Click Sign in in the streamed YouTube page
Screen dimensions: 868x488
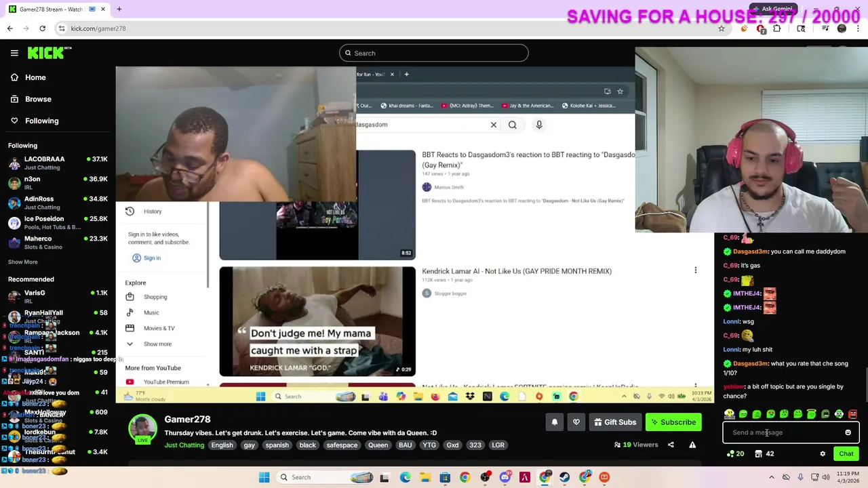coord(147,258)
